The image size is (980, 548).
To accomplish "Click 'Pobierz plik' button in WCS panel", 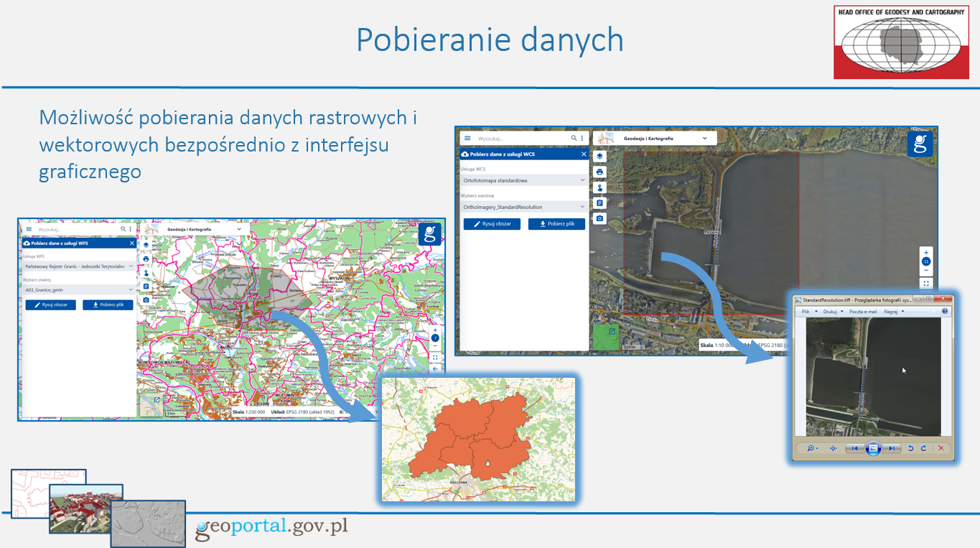I will click(x=556, y=224).
